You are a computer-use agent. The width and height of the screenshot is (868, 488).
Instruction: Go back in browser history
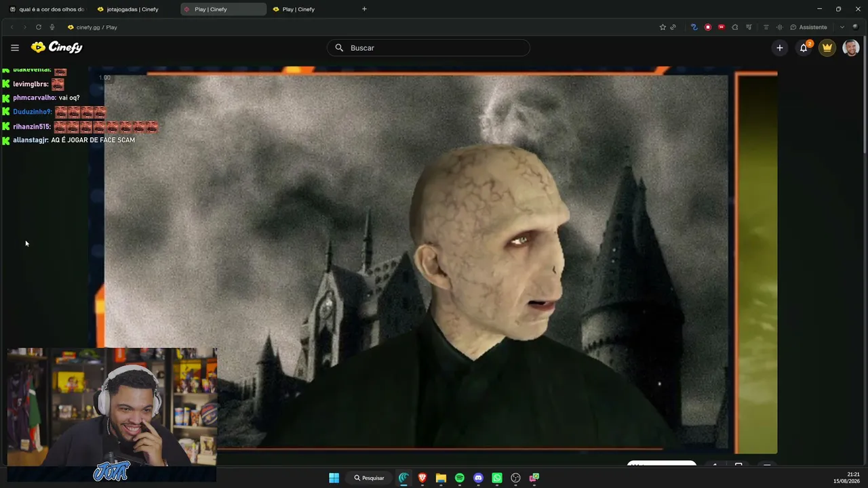pos(12,27)
